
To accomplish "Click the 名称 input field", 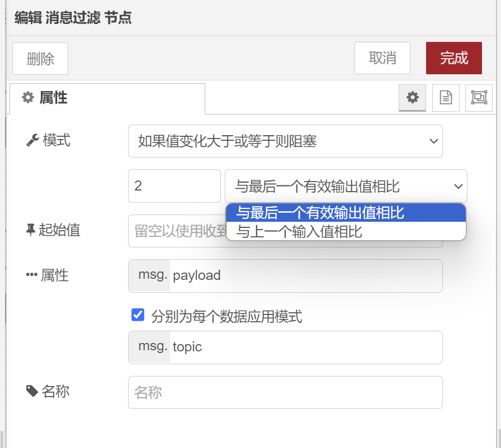I will click(285, 393).
